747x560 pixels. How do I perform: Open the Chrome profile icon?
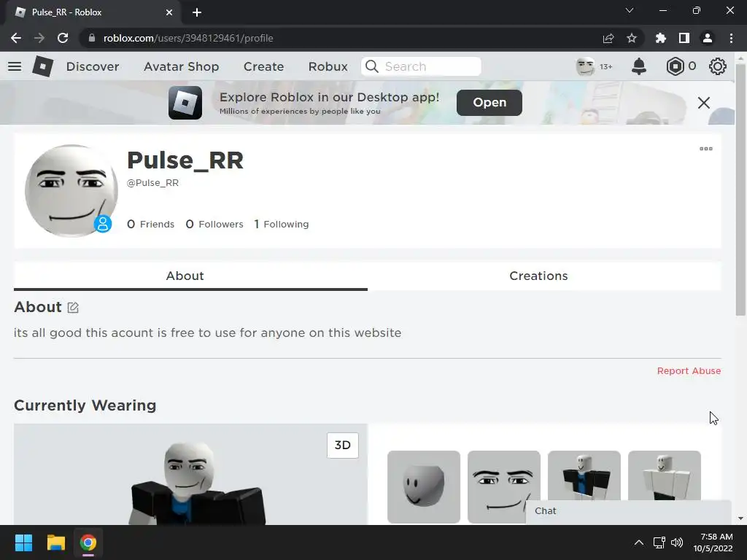tap(708, 38)
